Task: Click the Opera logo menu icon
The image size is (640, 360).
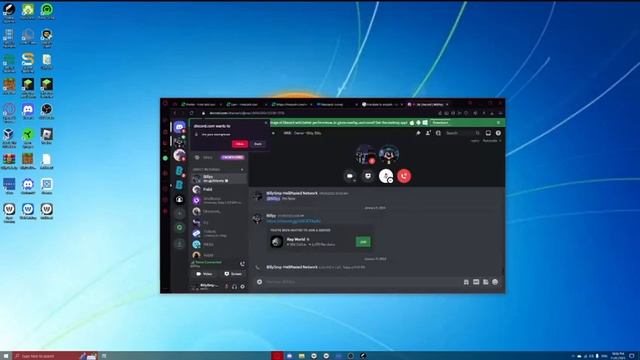Action: pos(165,104)
